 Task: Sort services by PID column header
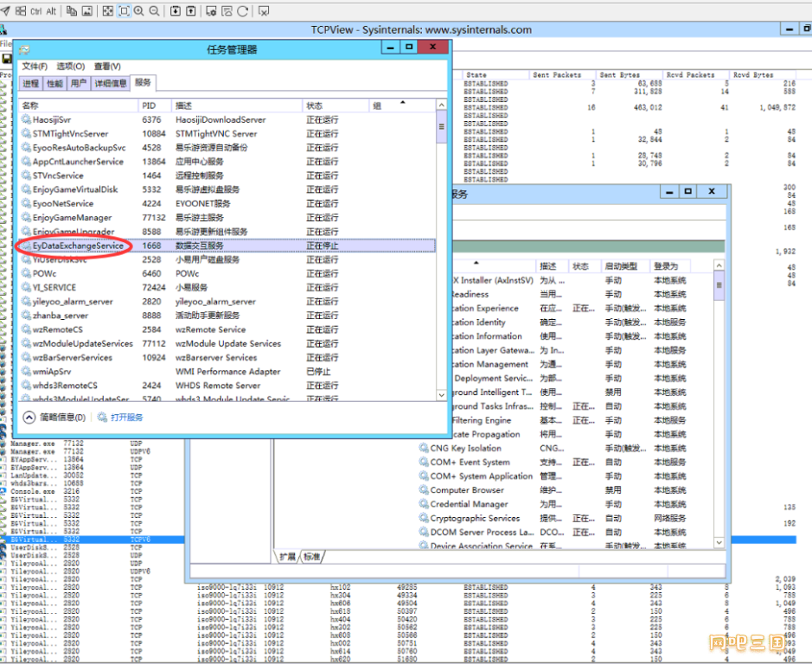(149, 105)
